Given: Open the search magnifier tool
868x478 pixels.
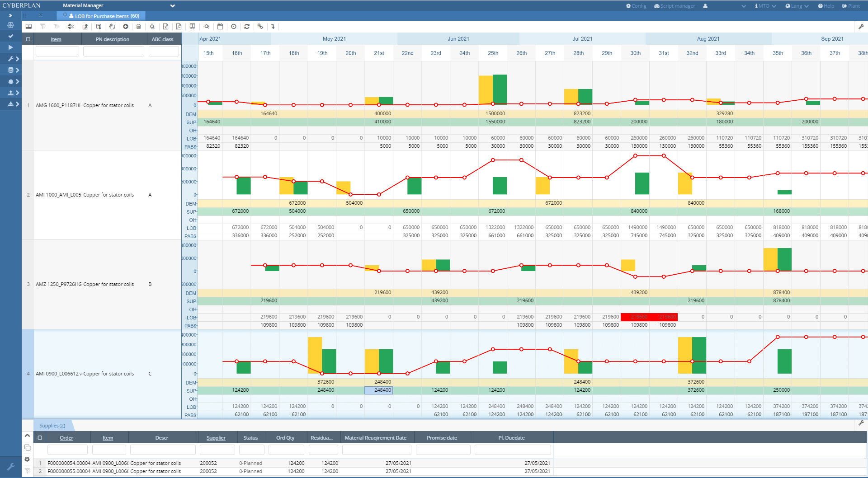Looking at the screenshot, I should pos(207,26).
